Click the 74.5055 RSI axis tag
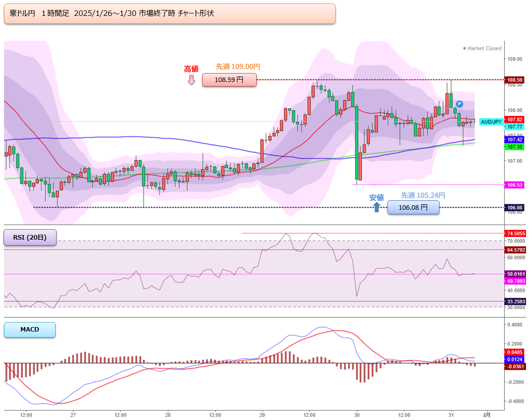The image size is (529, 420). (x=516, y=233)
